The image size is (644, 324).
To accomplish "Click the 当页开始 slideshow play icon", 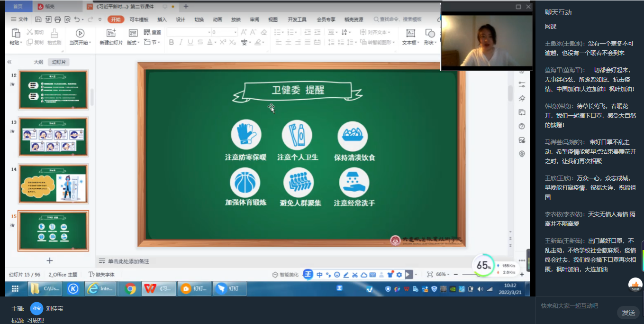I will tap(80, 33).
